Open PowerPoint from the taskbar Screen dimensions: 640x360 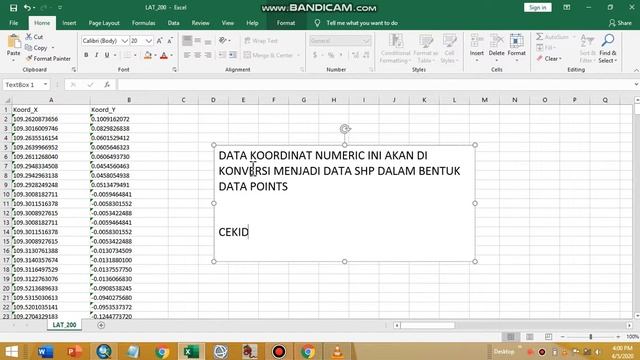tap(74, 351)
